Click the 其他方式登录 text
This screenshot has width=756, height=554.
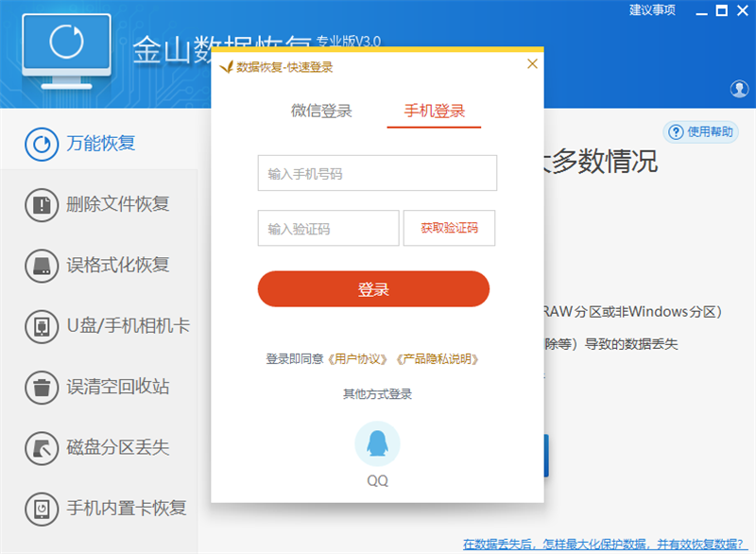tap(377, 394)
